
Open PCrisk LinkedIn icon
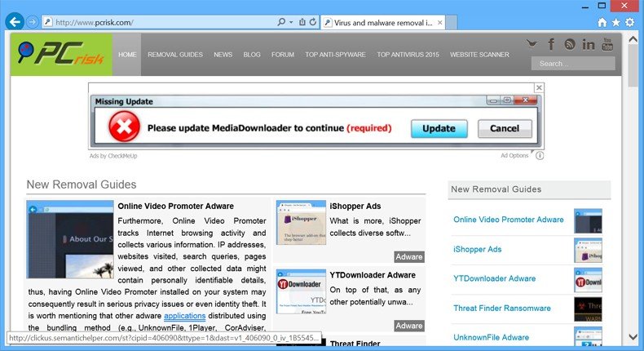pos(588,44)
